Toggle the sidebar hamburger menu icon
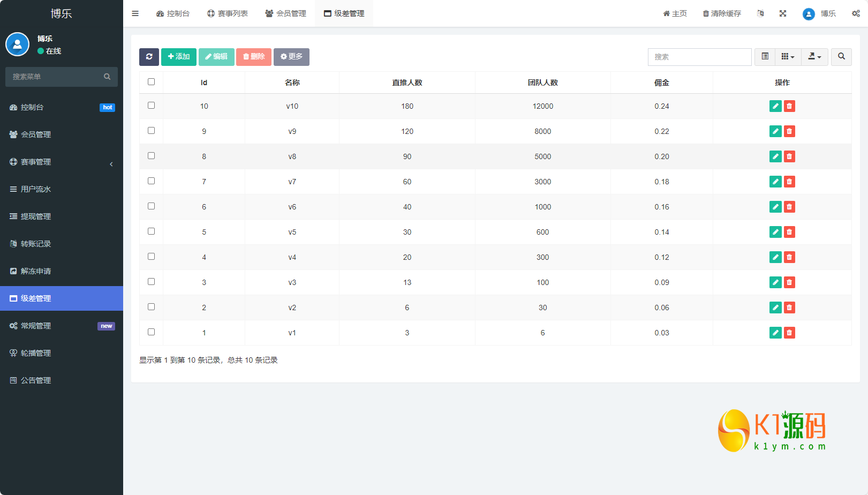Image resolution: width=868 pixels, height=495 pixels. [x=135, y=13]
